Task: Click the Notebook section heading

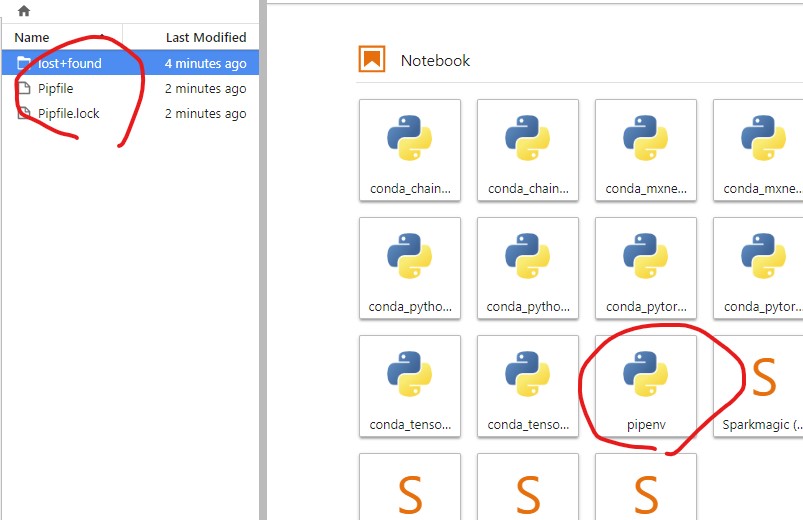Action: (x=435, y=60)
